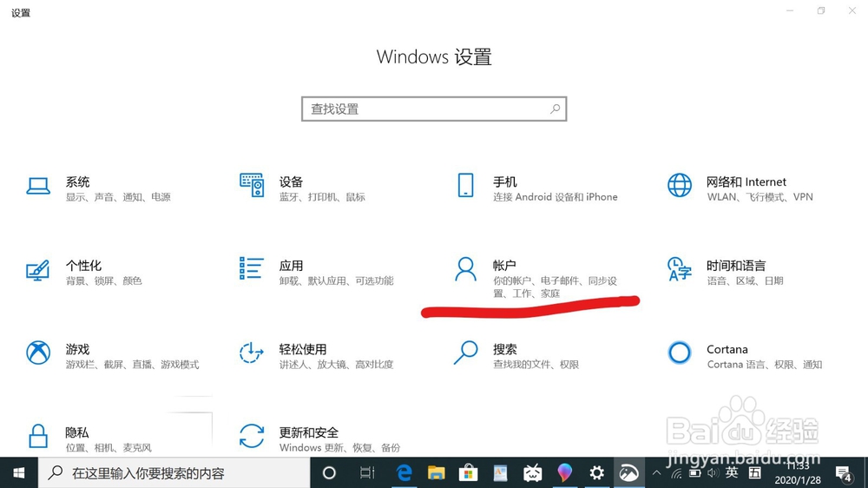This screenshot has width=868, height=488.
Task: Open the 网络和 Internet title
Action: (x=746, y=181)
